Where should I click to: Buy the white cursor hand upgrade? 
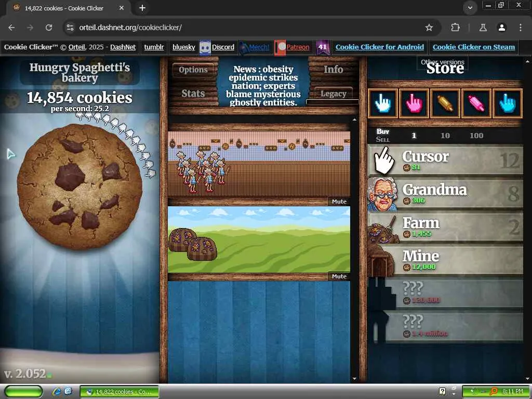(383, 103)
